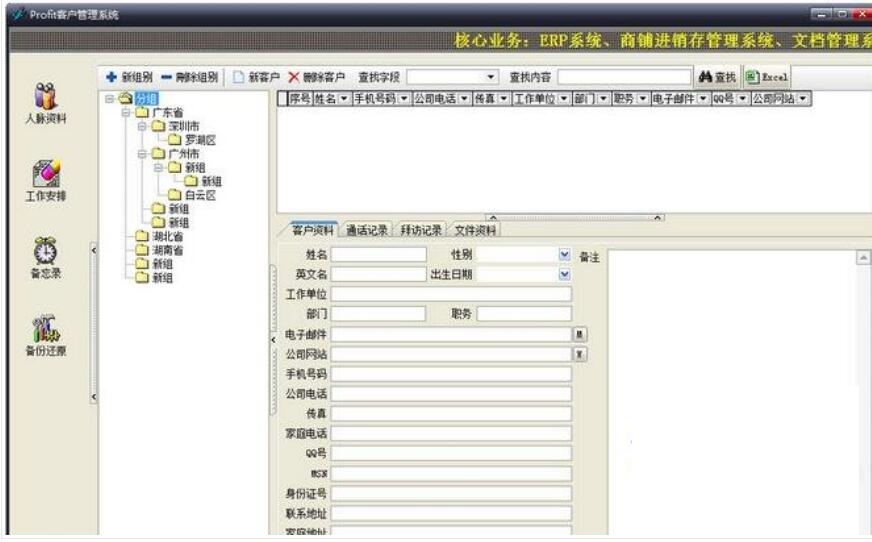
Task: Click the 职务 input field
Action: point(524,314)
